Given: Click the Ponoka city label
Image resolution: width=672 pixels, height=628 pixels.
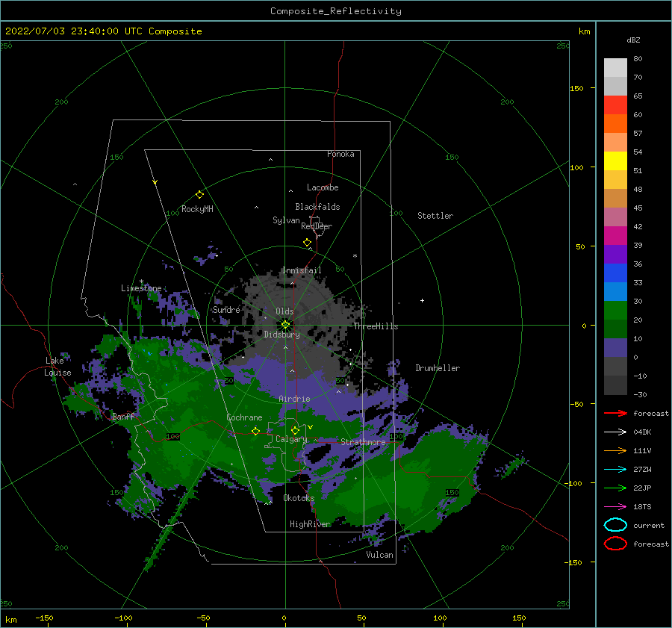Looking at the screenshot, I should 340,154.
